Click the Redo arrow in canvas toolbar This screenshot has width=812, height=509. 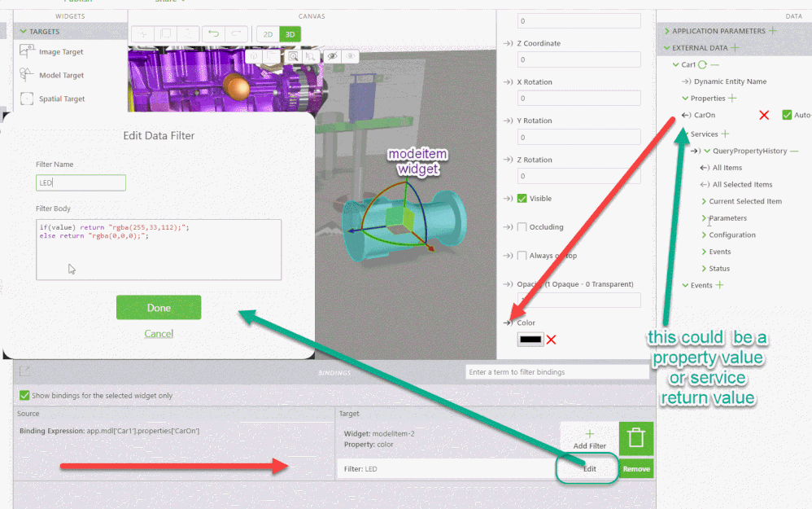[236, 34]
